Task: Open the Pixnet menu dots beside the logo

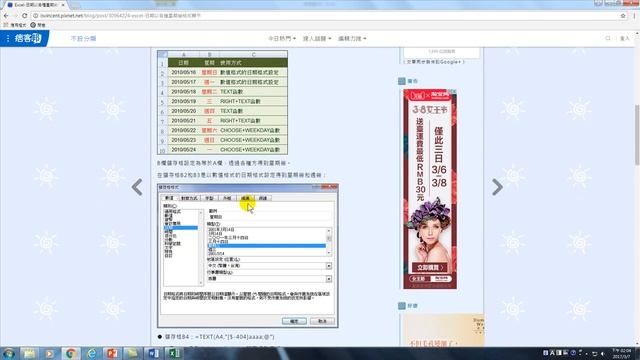Action: [x=7, y=38]
